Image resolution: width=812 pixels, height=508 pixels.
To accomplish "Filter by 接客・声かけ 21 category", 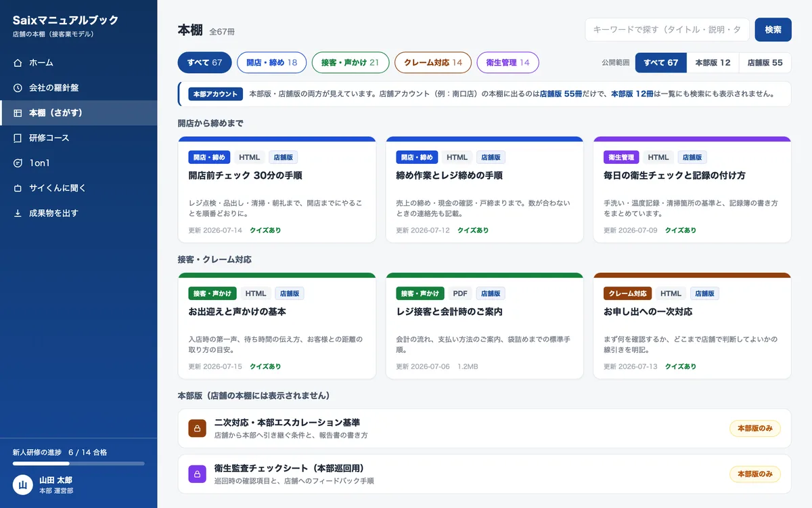I will 350,62.
